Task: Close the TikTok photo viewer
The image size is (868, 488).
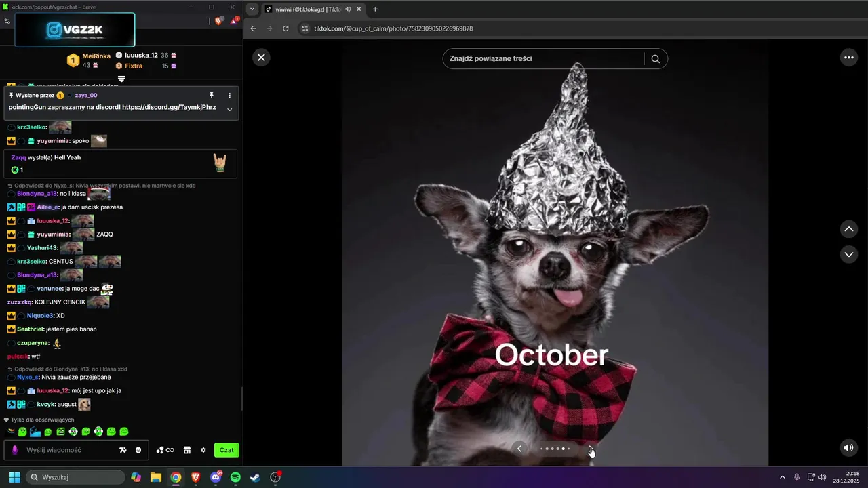Action: tap(261, 58)
